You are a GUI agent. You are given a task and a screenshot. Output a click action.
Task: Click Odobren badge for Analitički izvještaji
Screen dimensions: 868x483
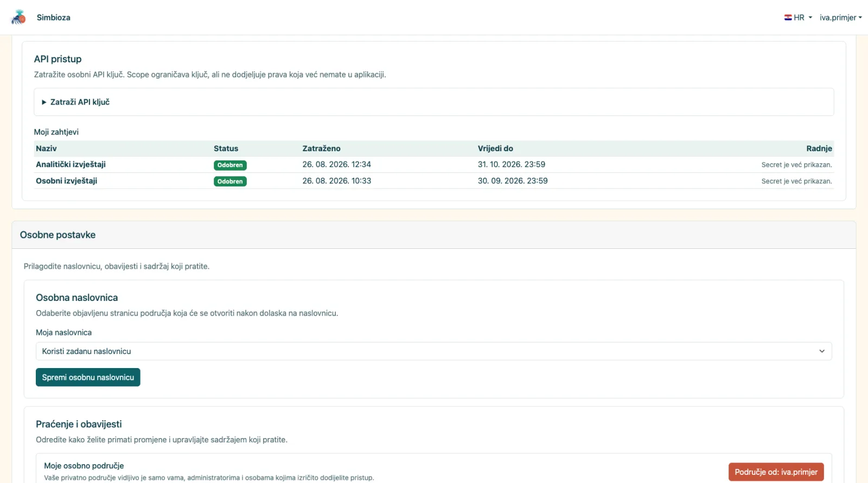pyautogui.click(x=230, y=165)
